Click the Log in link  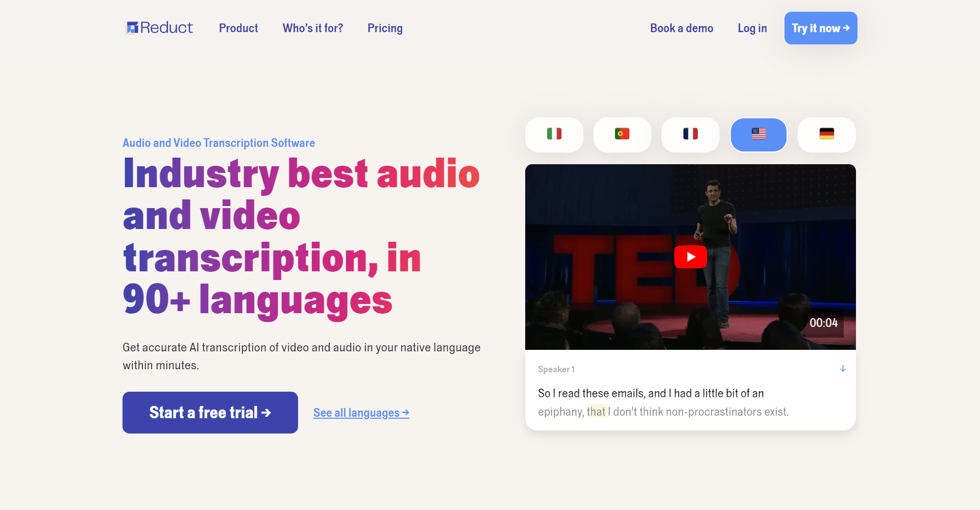coord(752,28)
